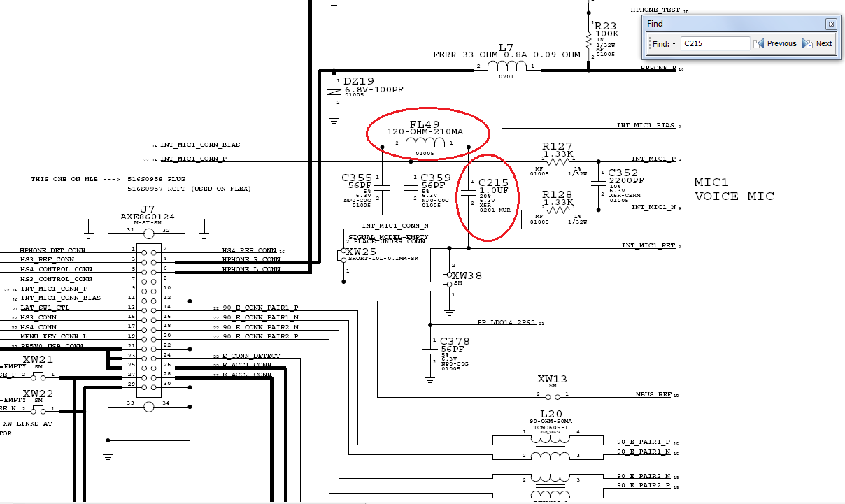Select the XW22 designator

click(x=38, y=394)
